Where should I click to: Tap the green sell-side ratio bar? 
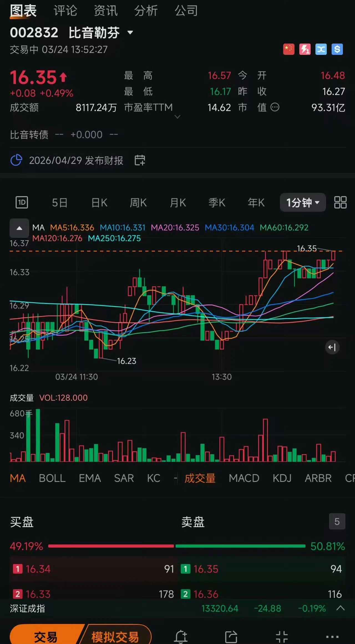(x=240, y=546)
